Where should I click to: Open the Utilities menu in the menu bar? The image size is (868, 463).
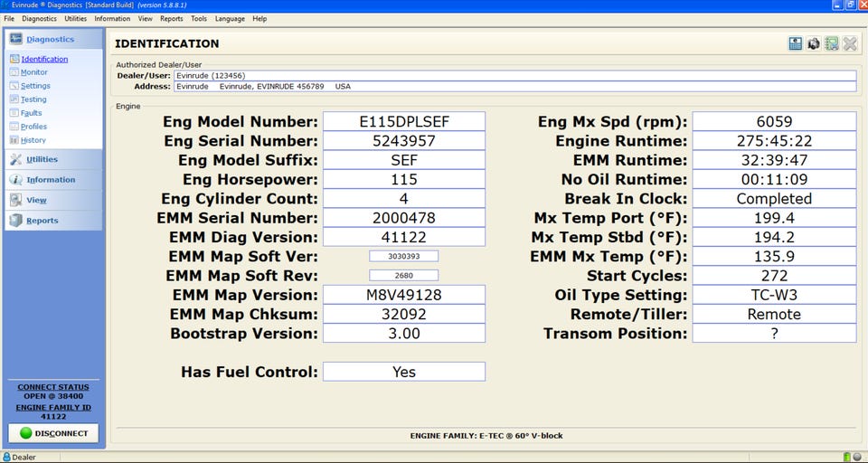click(76, 18)
